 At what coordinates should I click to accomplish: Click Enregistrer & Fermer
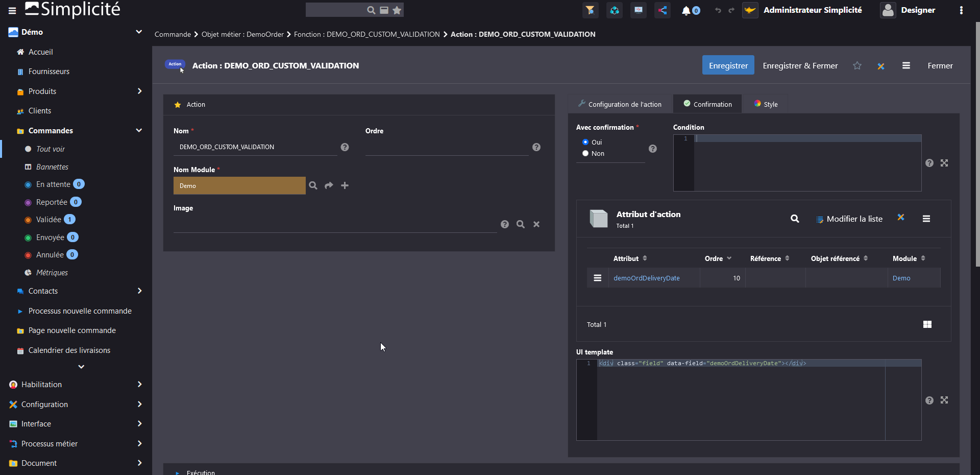click(x=800, y=65)
